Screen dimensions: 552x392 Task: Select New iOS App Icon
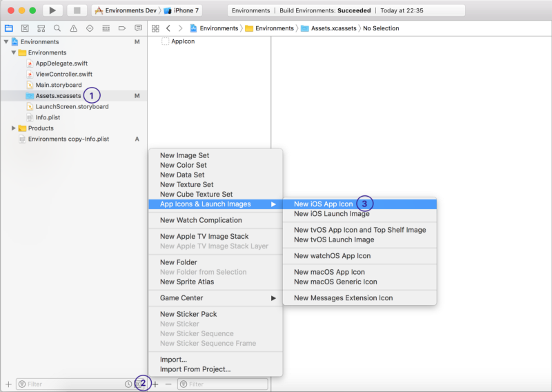click(359, 204)
